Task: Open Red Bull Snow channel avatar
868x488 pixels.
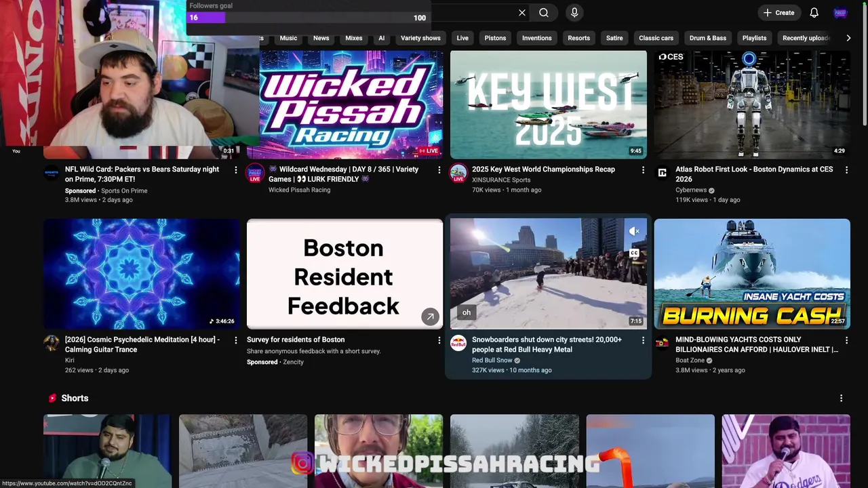Action: (458, 343)
